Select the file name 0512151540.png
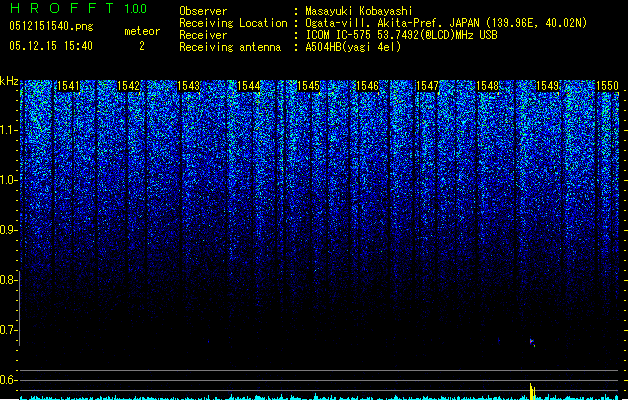Screen dimensions: 629x400 pos(51,26)
